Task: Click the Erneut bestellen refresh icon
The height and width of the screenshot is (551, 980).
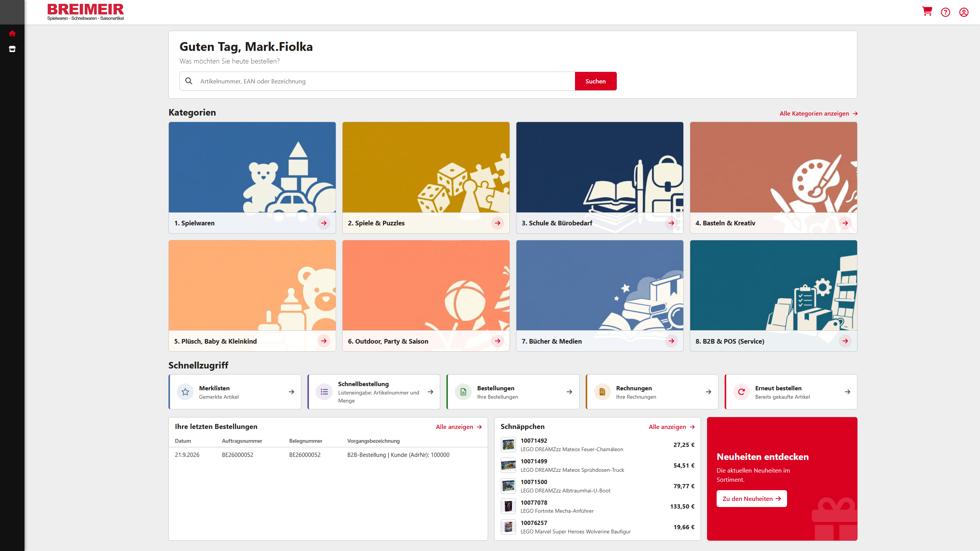Action: [742, 392]
